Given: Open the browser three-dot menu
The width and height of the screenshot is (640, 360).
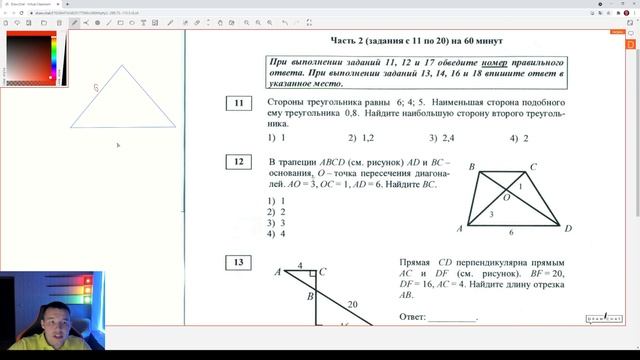Looking at the screenshot, I should tap(635, 13).
